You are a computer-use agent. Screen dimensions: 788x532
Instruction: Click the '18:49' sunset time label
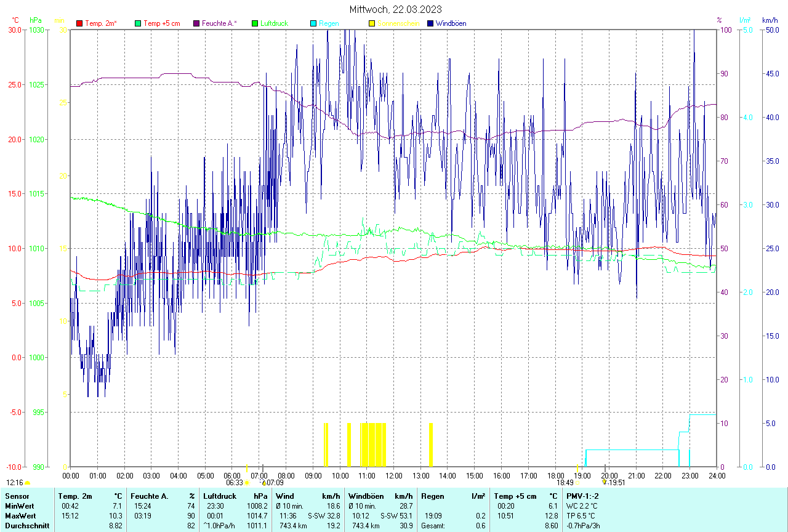565,483
